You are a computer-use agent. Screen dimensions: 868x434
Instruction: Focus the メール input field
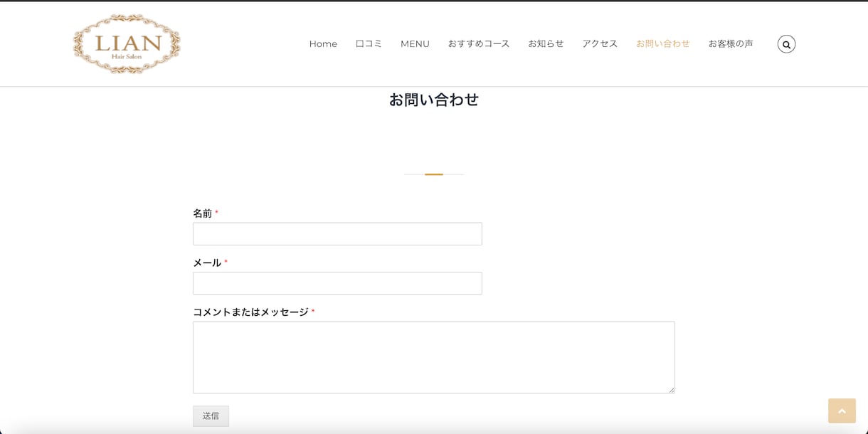point(337,283)
